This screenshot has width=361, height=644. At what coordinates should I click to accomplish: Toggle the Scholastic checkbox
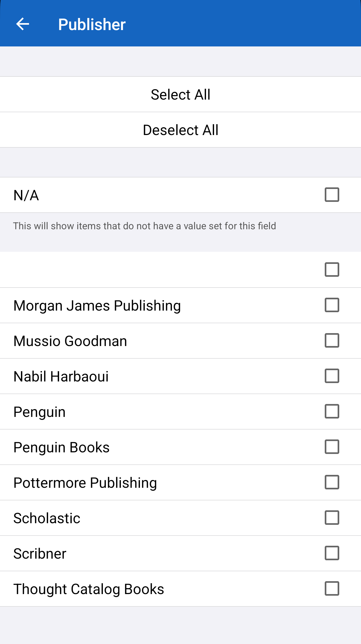click(x=332, y=518)
